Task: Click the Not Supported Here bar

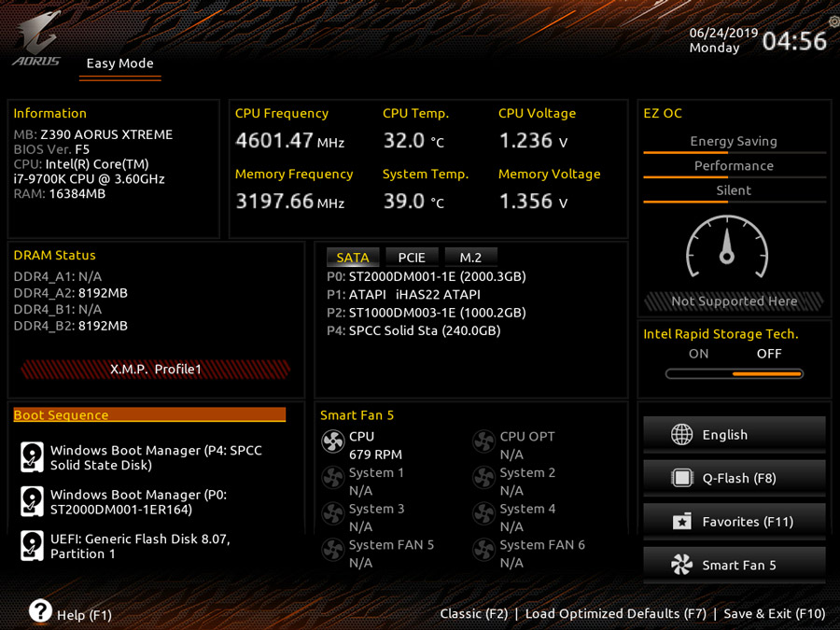Action: click(734, 301)
